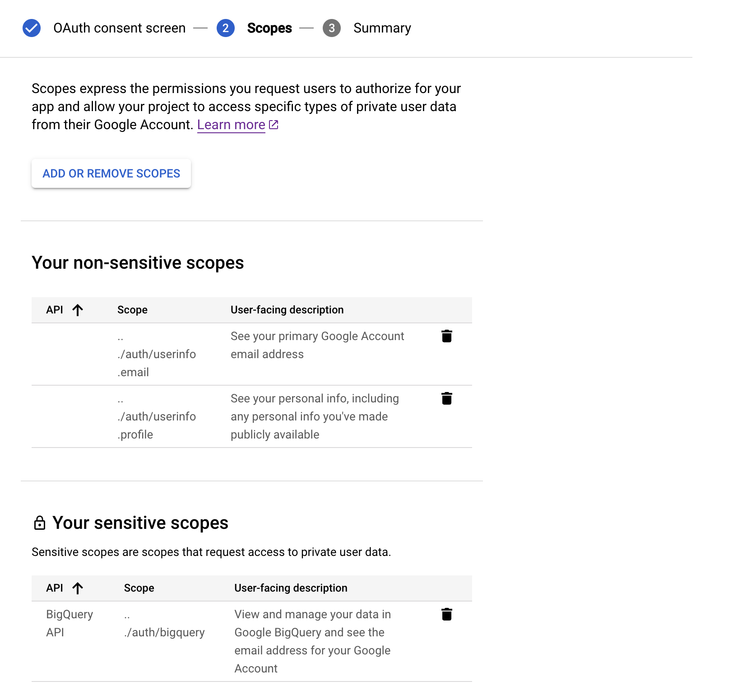This screenshot has height=700, width=733.
Task: Toggle API sort arrow in non-sensitive scopes table
Action: (x=78, y=310)
